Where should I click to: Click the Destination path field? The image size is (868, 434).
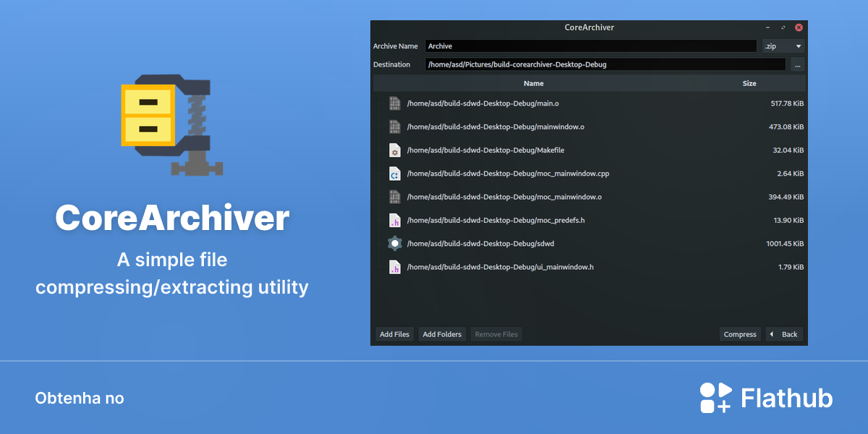coord(605,64)
